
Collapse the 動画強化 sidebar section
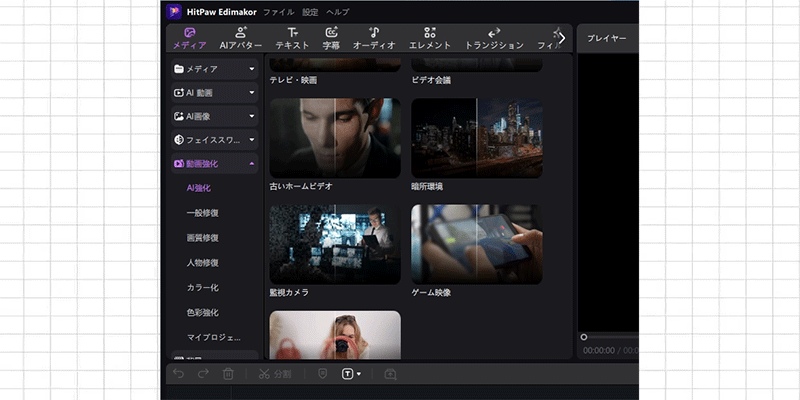[214, 164]
